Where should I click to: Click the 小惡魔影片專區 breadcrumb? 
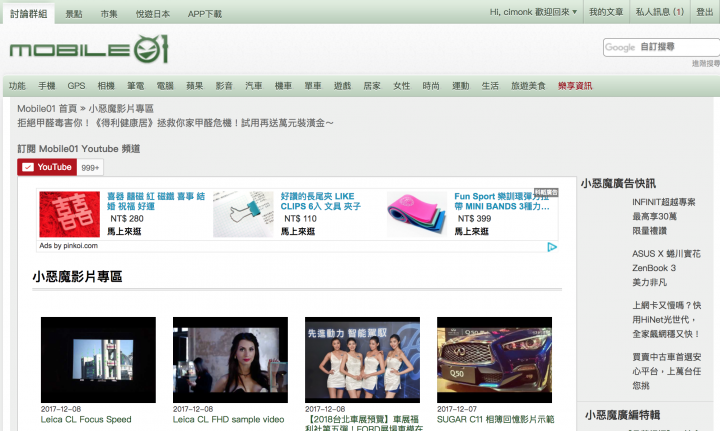(x=121, y=109)
